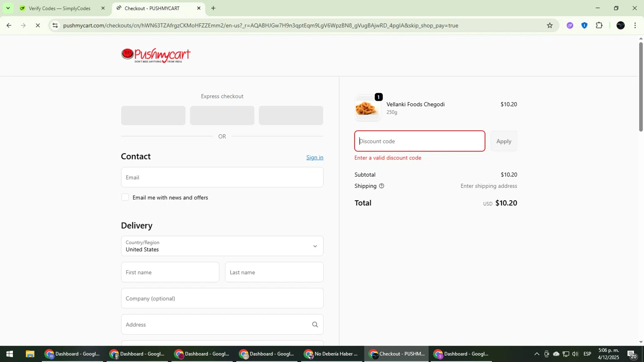
Task: Open first Dashboard Google Chrome taskbar window
Action: (x=73, y=354)
